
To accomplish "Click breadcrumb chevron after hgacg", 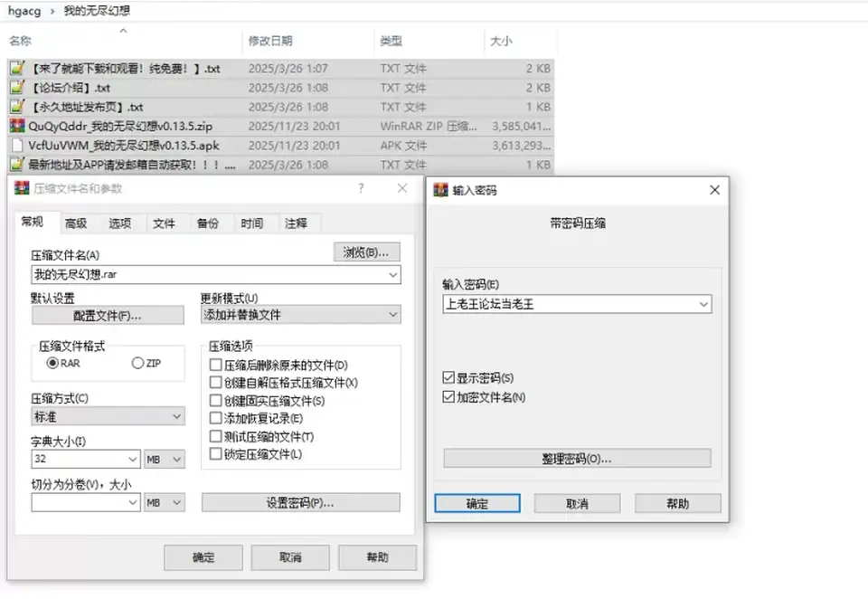I will click(52, 11).
